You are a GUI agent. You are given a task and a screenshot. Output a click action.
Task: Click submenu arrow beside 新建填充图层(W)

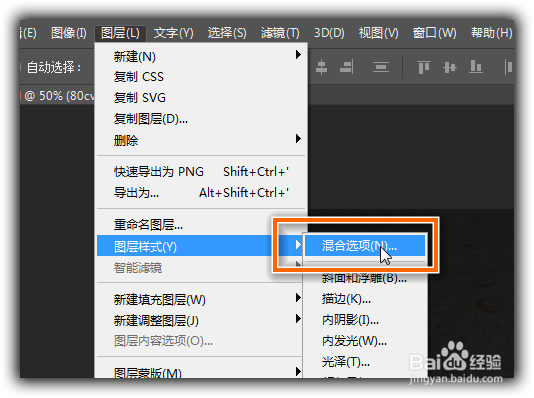(x=298, y=298)
